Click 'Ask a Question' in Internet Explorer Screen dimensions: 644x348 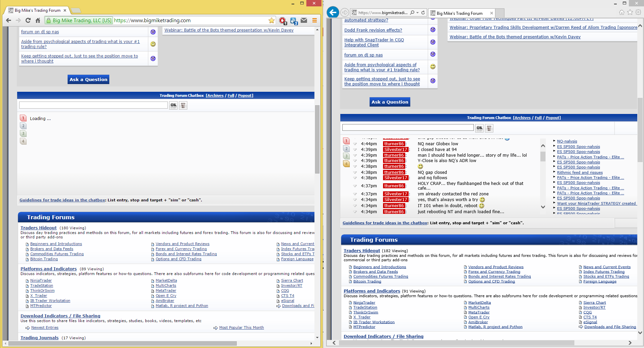coord(390,102)
